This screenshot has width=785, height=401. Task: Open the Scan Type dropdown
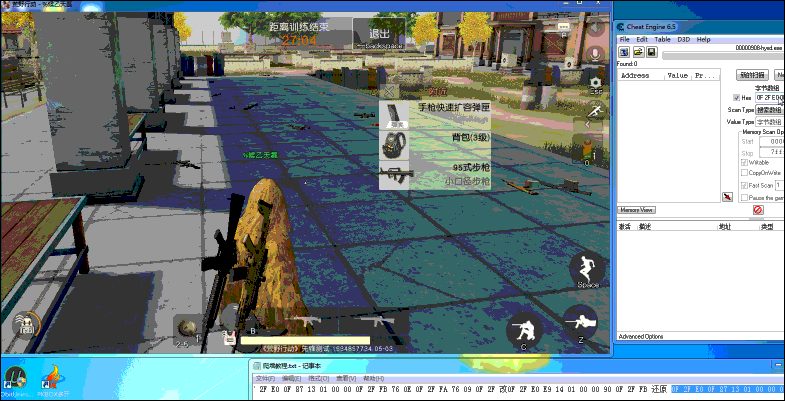click(769, 110)
